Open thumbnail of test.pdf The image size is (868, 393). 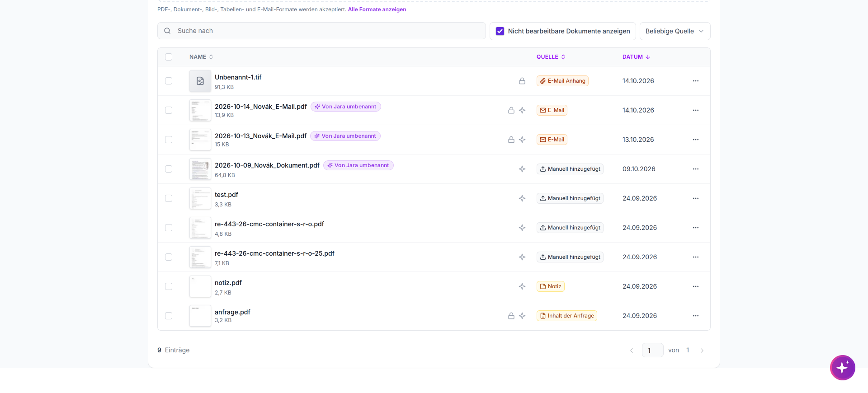click(200, 198)
